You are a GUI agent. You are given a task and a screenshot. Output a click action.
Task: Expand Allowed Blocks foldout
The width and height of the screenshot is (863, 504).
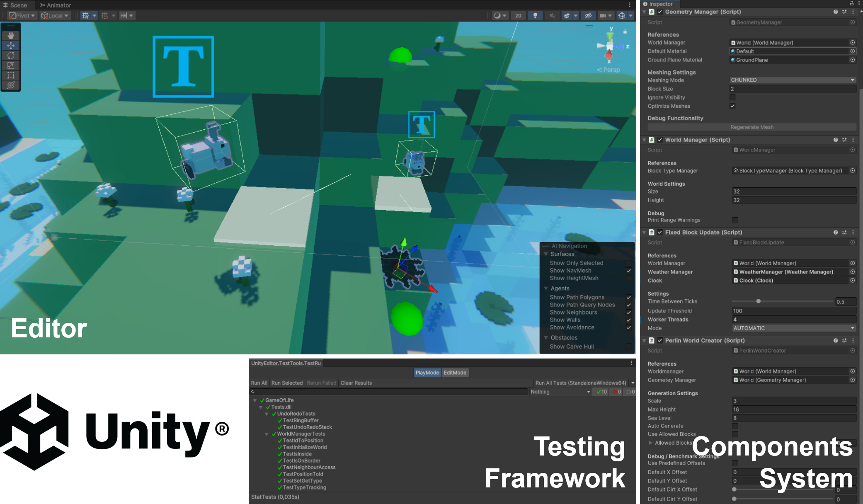[x=651, y=443]
